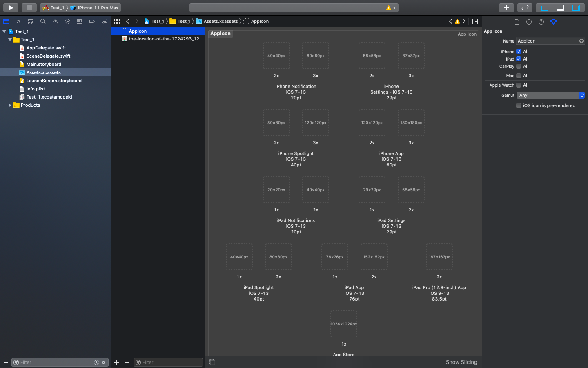Uncheck iPad All checkbox
The image size is (588, 368).
pyautogui.click(x=519, y=59)
